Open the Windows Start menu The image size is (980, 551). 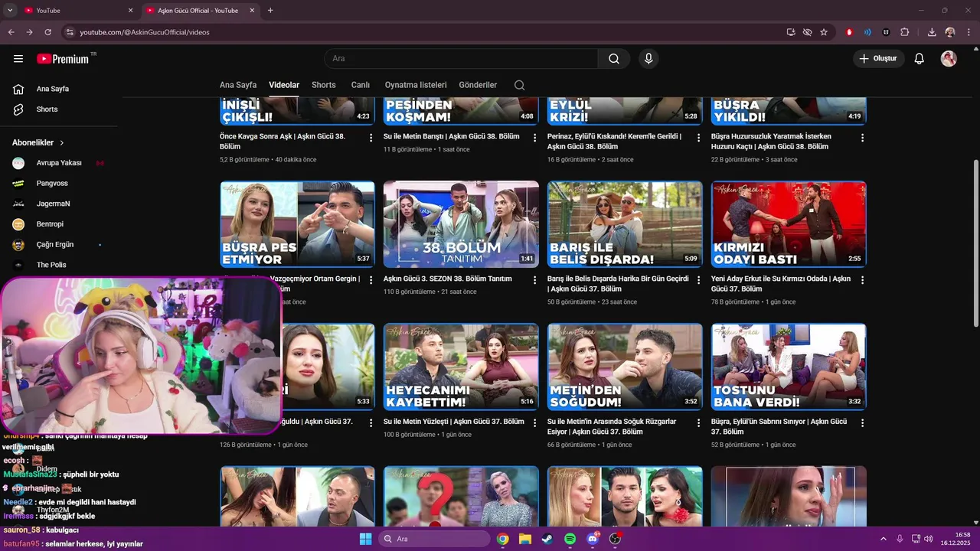pyautogui.click(x=365, y=539)
